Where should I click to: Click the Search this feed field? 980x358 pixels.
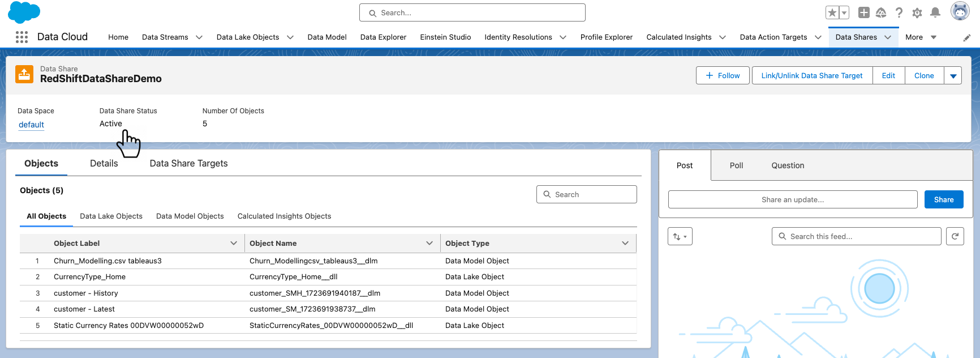point(856,236)
